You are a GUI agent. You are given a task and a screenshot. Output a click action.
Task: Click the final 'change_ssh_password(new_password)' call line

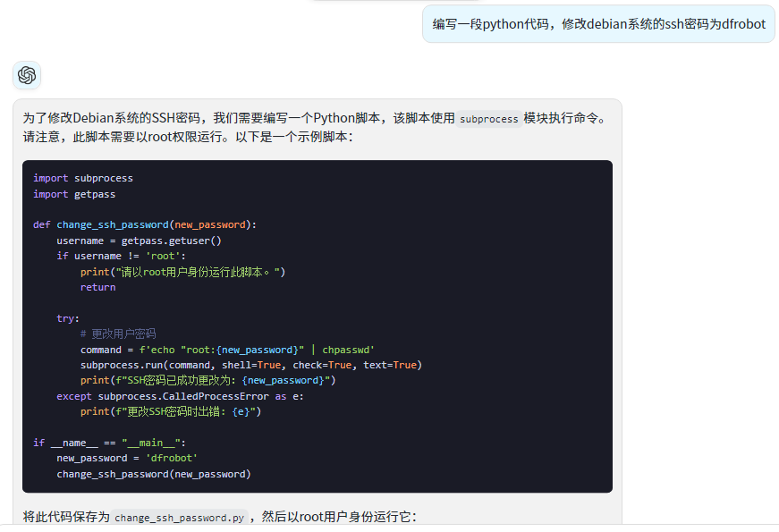[x=154, y=474]
